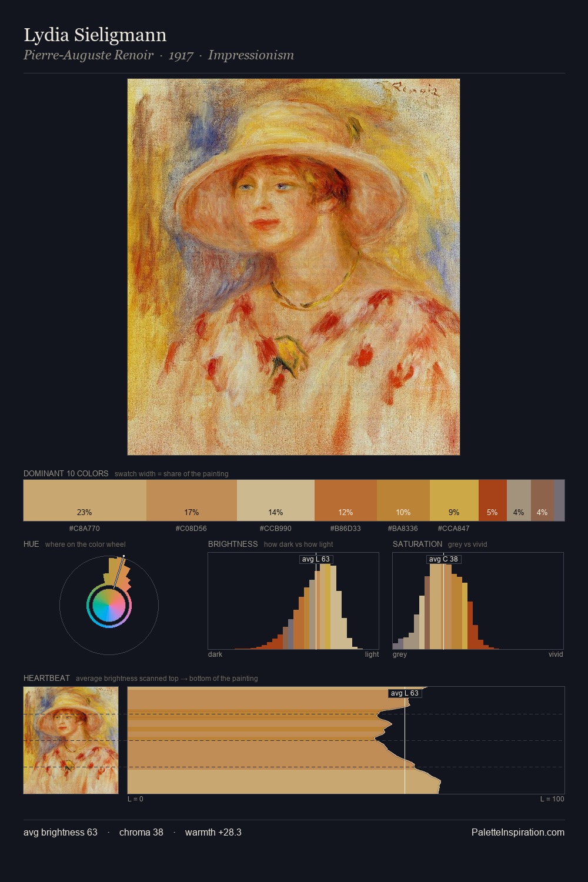
Task: Click 'grey vs vivid' caption
Action: (467, 544)
